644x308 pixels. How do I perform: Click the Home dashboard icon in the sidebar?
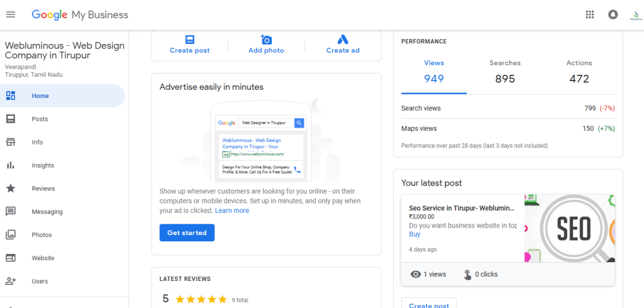[x=11, y=96]
